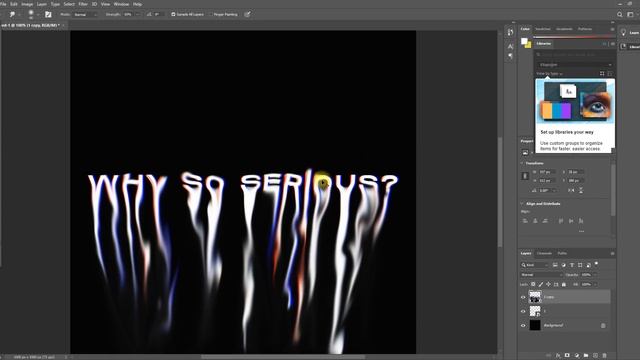The image size is (640, 360).
Task: Switch to the Paths tab
Action: [x=562, y=253]
